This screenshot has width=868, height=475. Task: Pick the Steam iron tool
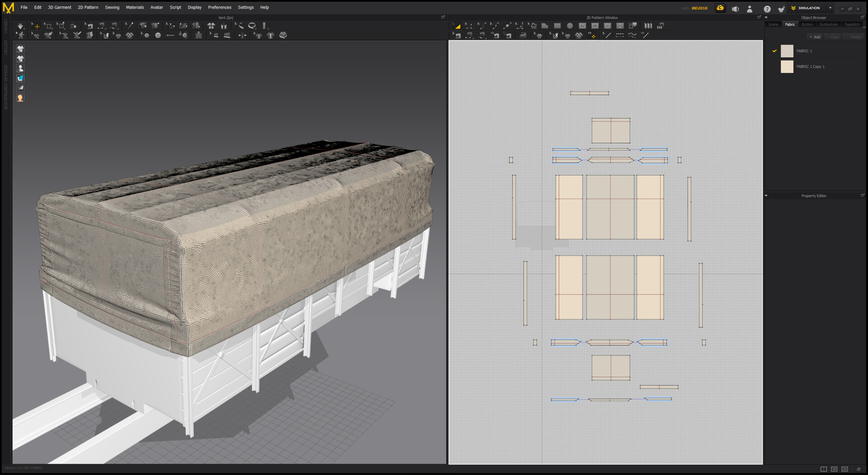click(523, 35)
